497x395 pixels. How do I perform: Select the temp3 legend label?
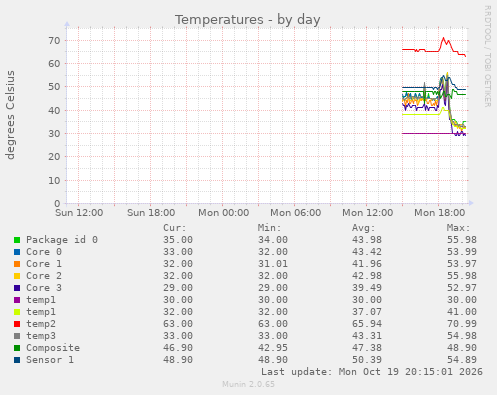tap(41, 336)
